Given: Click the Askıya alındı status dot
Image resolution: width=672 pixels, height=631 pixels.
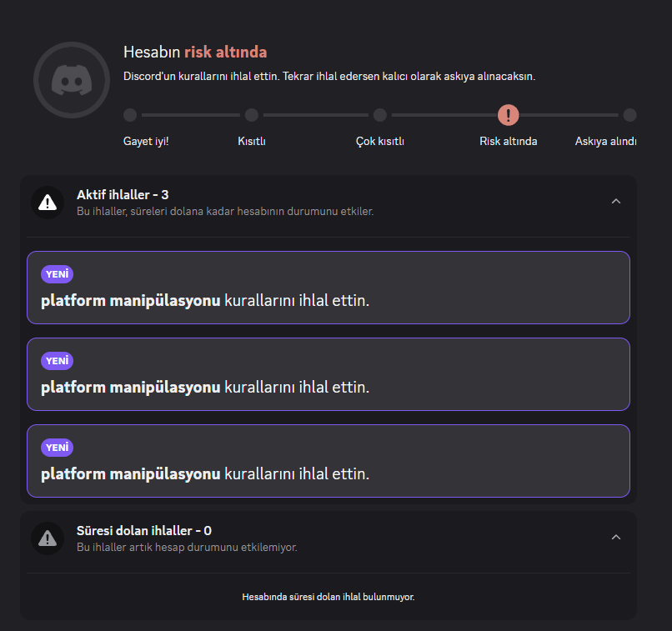Looking at the screenshot, I should pos(629,115).
